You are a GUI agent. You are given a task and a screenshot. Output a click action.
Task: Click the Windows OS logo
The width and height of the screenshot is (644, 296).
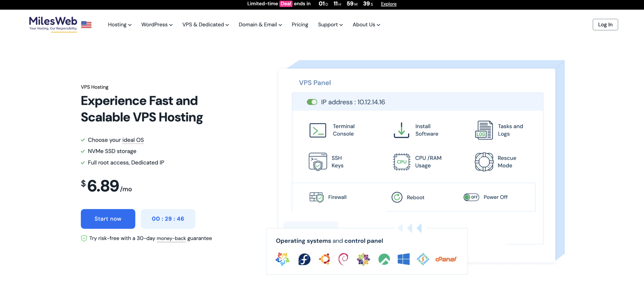(x=404, y=259)
